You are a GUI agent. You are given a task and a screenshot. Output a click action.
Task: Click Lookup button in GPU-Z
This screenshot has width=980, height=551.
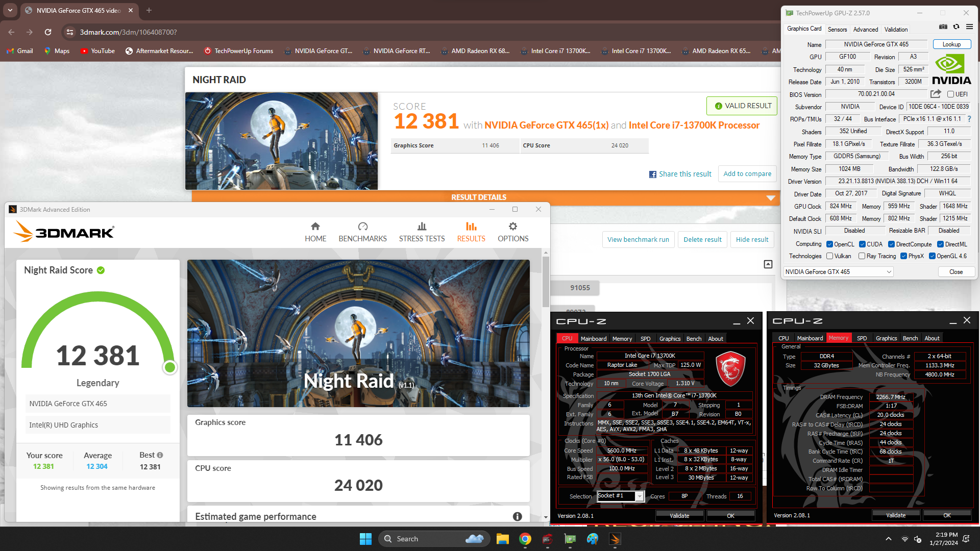(951, 44)
